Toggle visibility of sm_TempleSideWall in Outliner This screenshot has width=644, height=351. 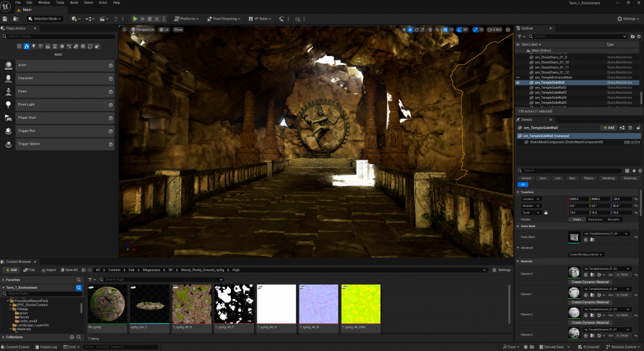click(518, 82)
